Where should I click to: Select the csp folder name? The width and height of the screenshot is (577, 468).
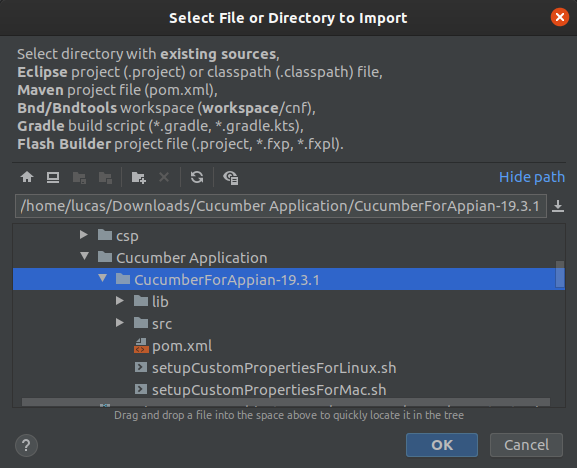point(127,236)
